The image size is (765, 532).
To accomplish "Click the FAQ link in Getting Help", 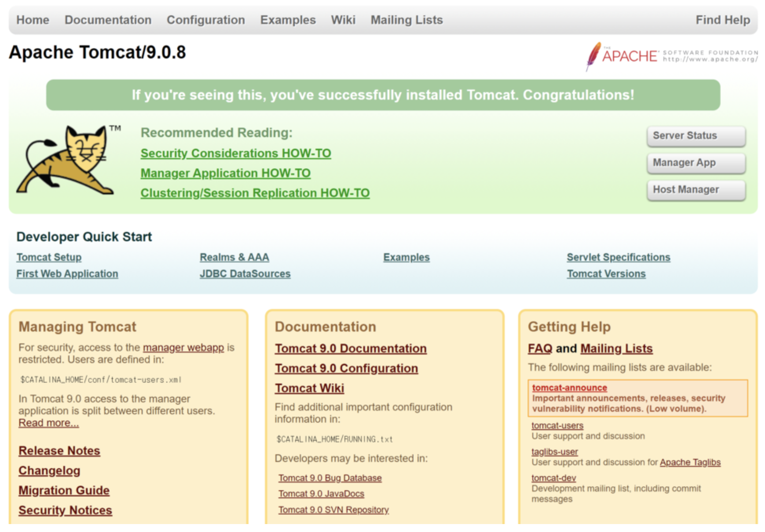I will [540, 348].
